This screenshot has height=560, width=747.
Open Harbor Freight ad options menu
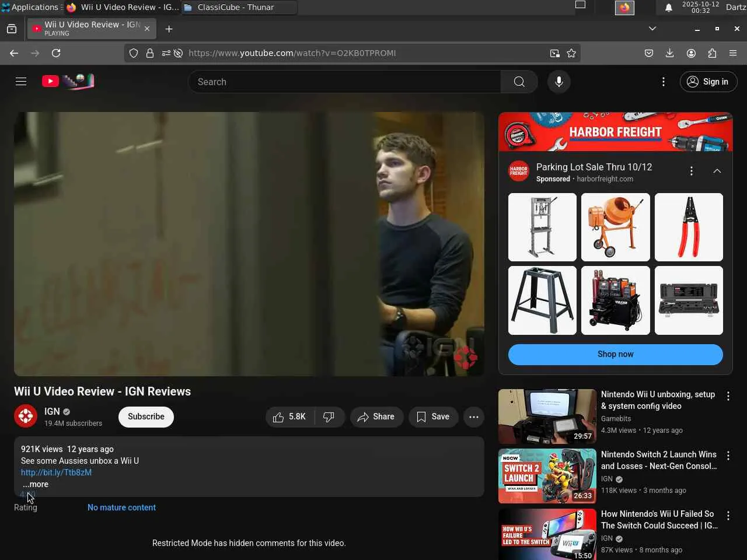(692, 171)
